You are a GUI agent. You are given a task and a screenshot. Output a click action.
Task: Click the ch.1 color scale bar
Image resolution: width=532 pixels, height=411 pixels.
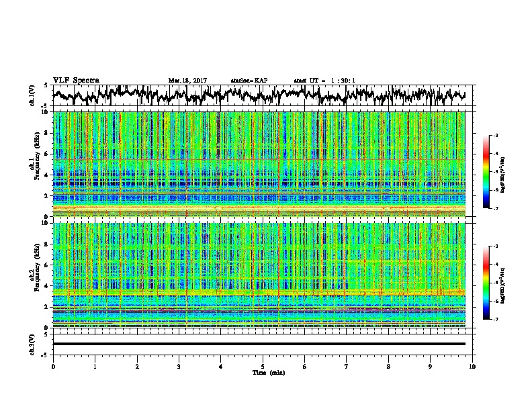[486, 172]
